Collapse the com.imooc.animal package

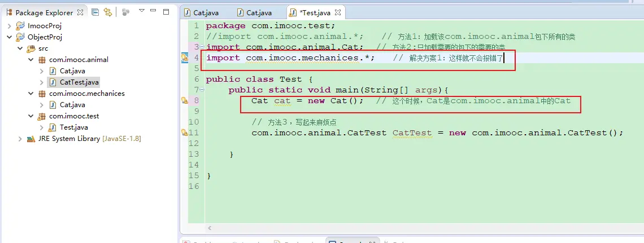point(31,60)
